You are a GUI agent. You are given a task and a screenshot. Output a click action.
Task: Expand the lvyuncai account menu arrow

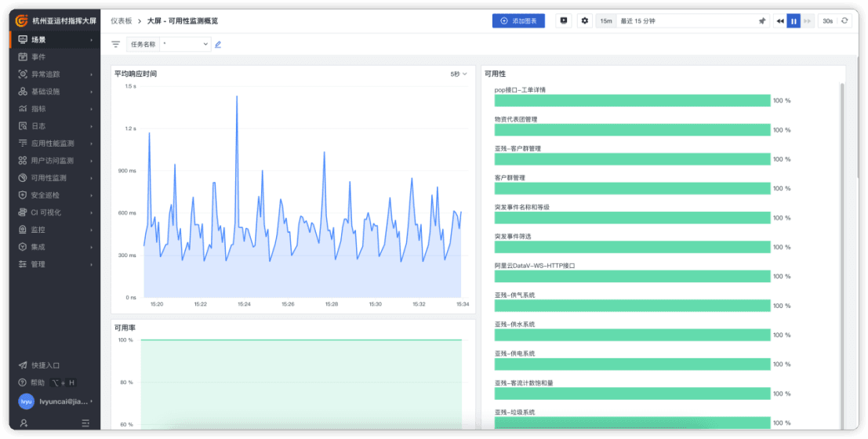point(91,401)
